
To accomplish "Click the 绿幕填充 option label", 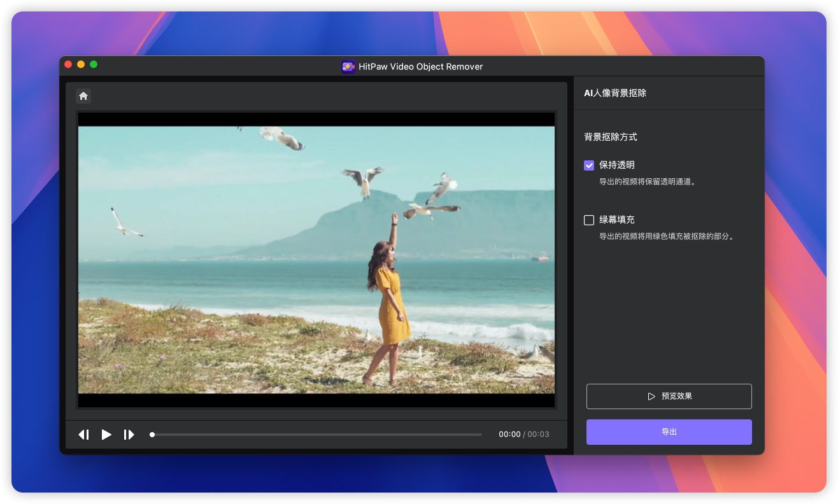I will coord(616,220).
